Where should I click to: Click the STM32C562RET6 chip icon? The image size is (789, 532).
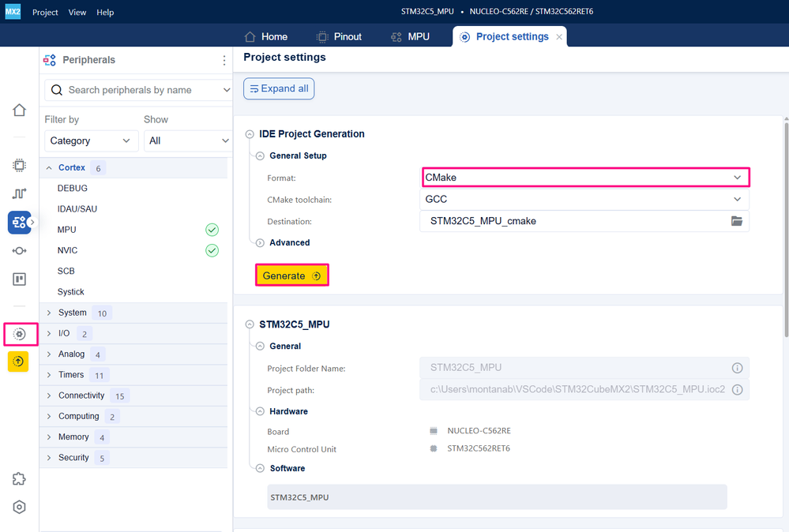[x=434, y=448]
